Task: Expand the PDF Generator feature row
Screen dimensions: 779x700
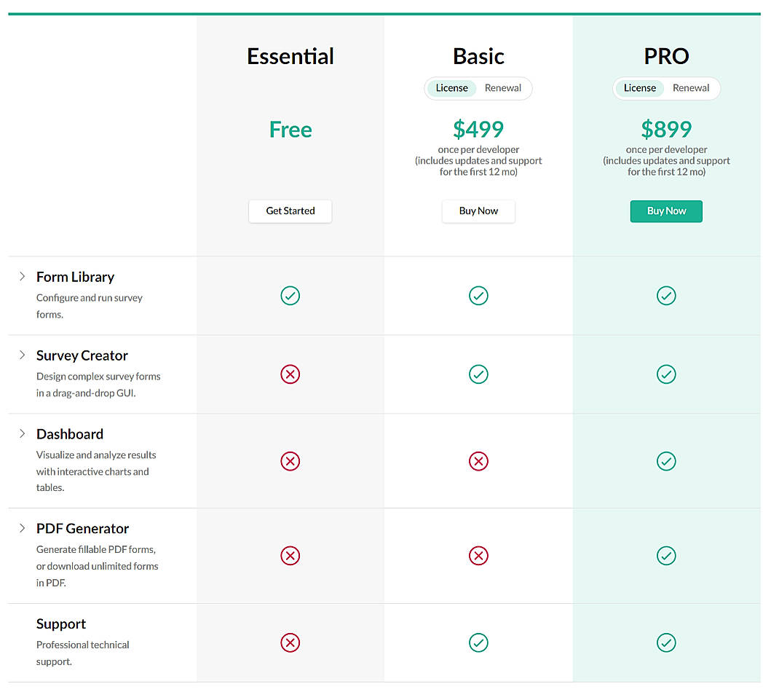Action: tap(22, 528)
